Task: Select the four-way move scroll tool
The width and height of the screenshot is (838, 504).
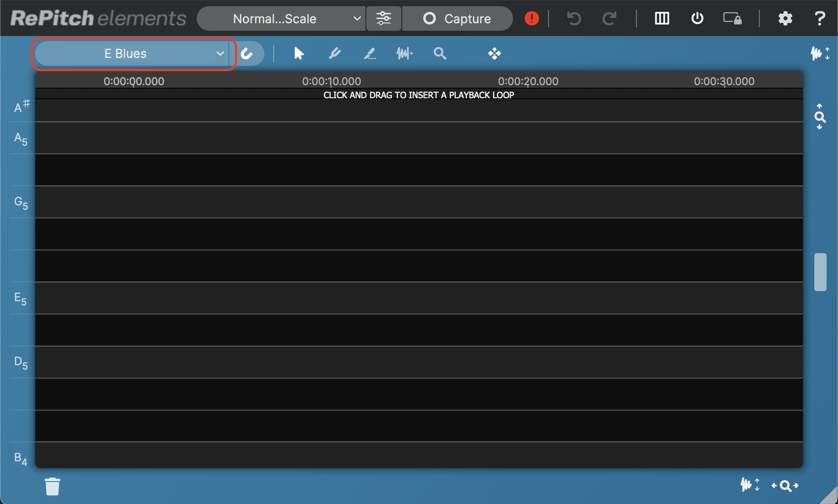Action: click(494, 54)
